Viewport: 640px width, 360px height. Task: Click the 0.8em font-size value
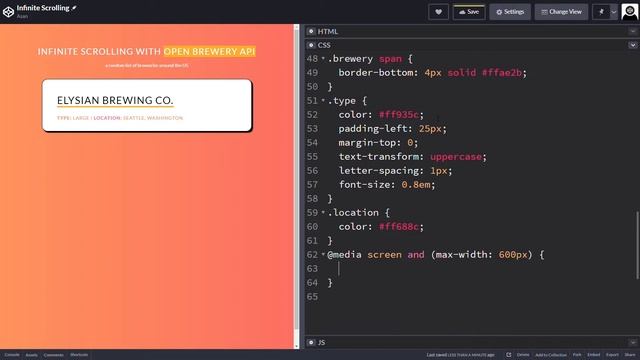416,184
